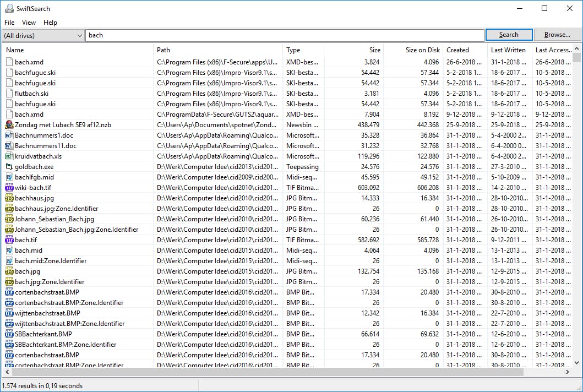Click the SKI file icon beside bachfugue.ski
Image resolution: width=583 pixels, height=392 pixels.
[8, 72]
